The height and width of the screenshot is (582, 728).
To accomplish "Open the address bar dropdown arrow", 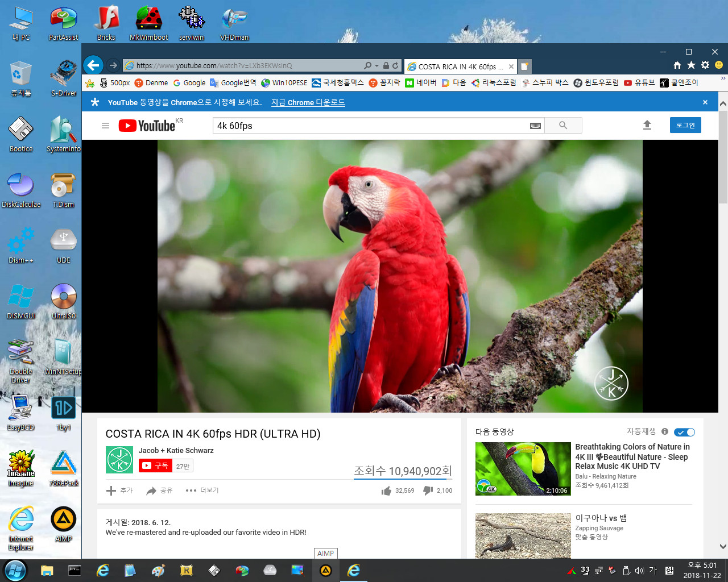I will (377, 65).
